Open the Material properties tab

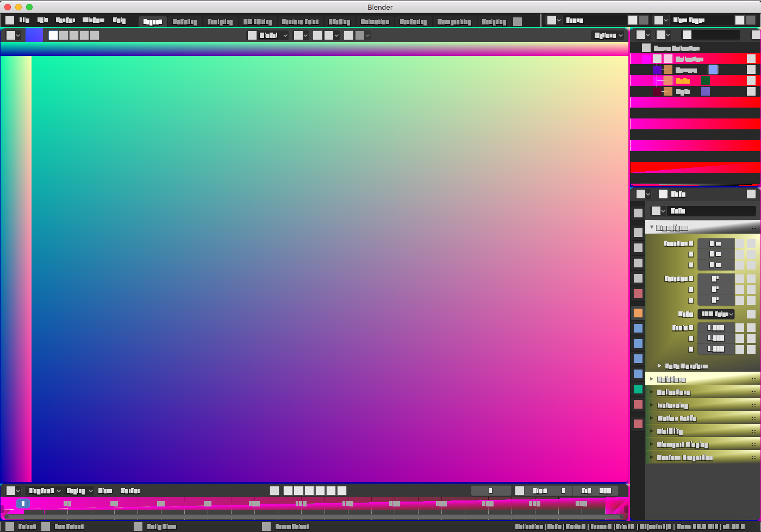tap(638, 404)
